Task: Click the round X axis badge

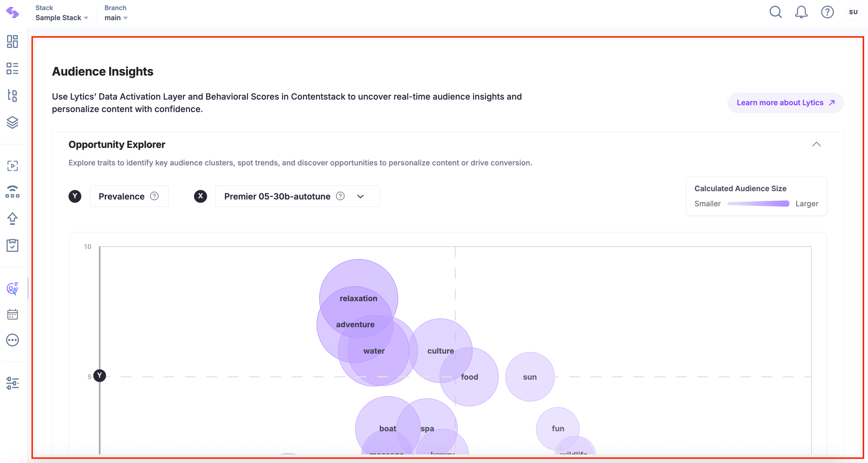Action: coord(200,196)
